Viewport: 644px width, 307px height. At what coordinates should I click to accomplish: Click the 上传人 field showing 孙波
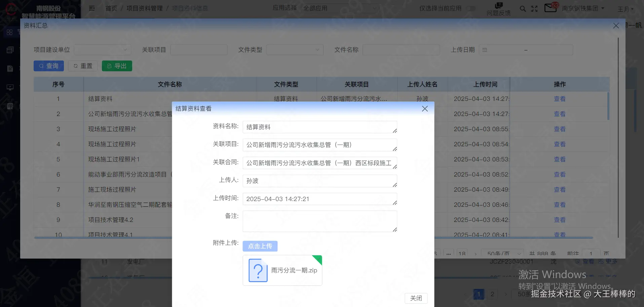click(320, 181)
